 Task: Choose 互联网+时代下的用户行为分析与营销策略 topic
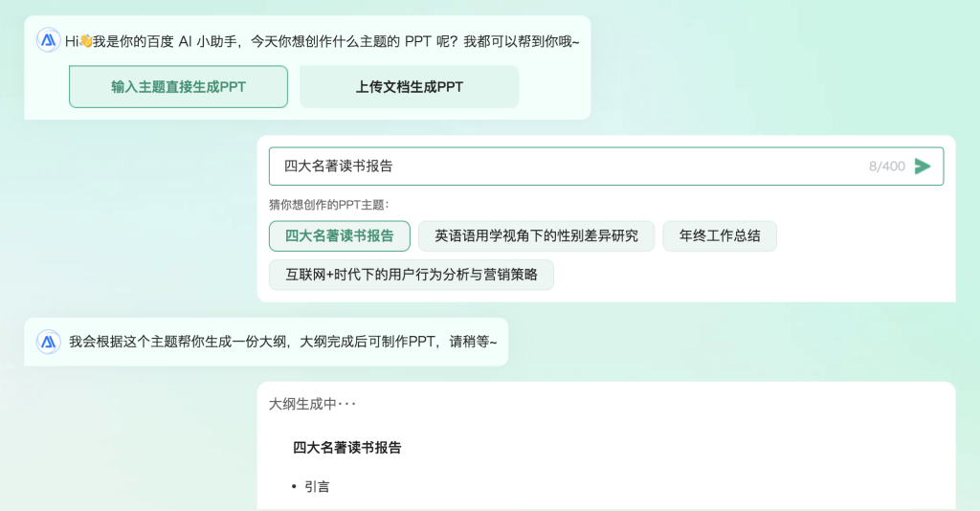click(412, 275)
